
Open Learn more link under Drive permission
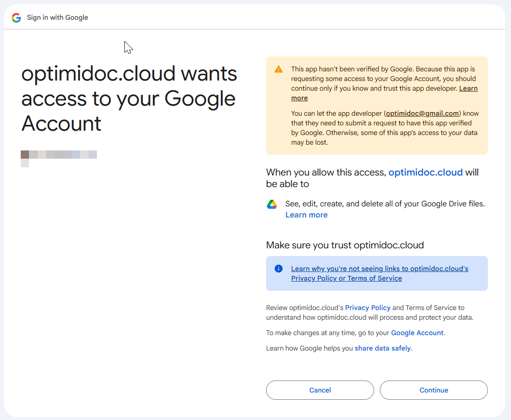click(306, 215)
